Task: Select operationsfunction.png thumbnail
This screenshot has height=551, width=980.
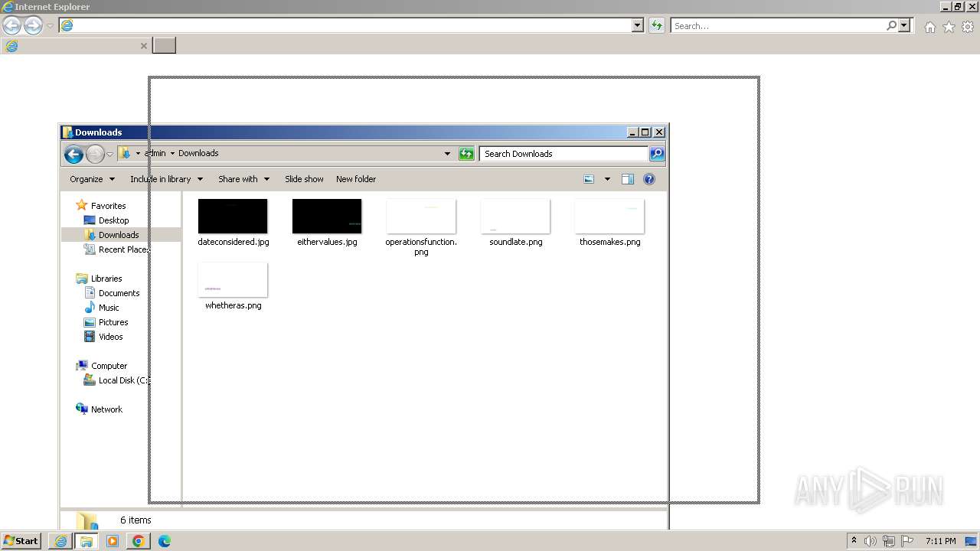Action: tap(421, 217)
